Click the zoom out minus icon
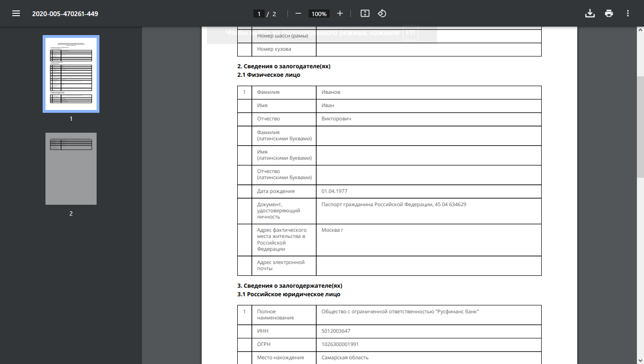644x364 pixels. 298,13
